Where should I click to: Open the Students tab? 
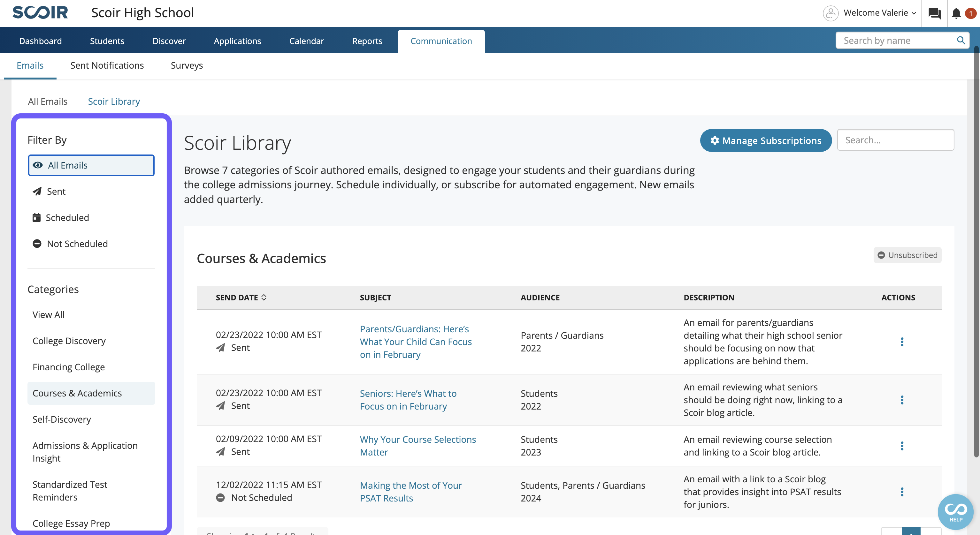coord(107,41)
